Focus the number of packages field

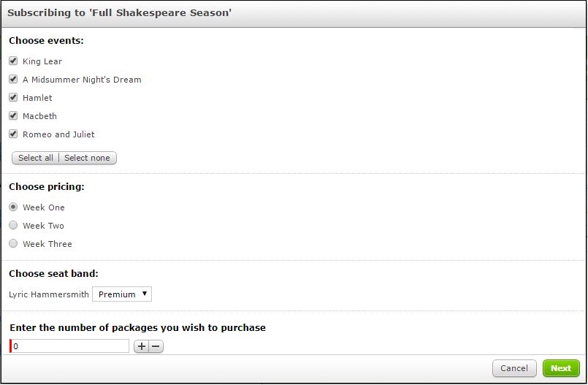tap(70, 346)
